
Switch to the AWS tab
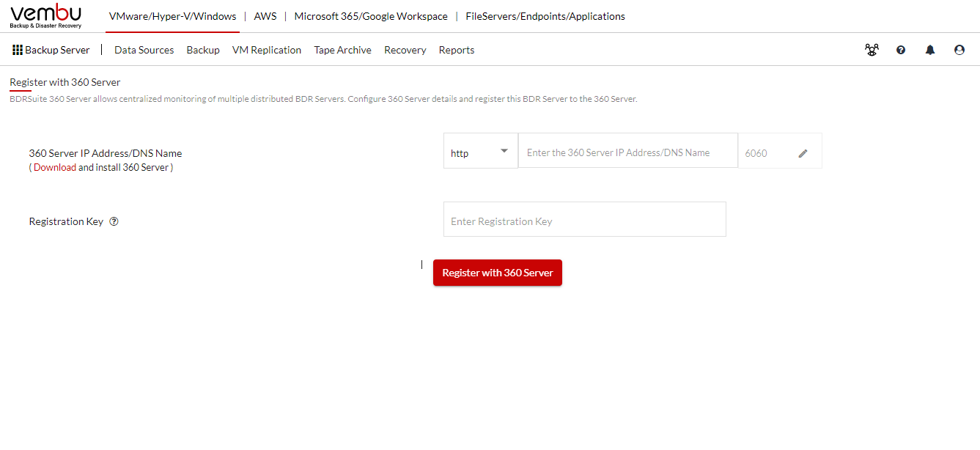point(265,16)
